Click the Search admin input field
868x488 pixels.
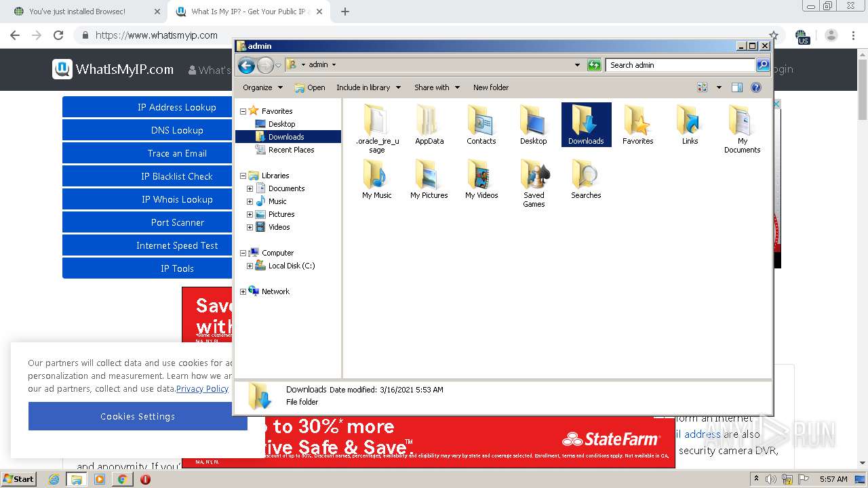click(x=680, y=65)
